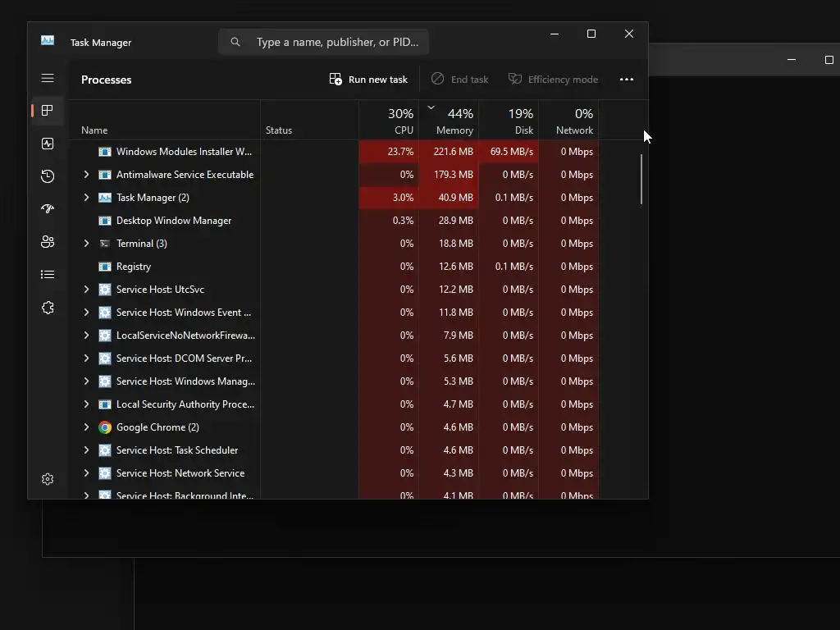Viewport: 840px width, 630px height.
Task: Select the Processes page icon in sidebar
Action: coord(48,111)
